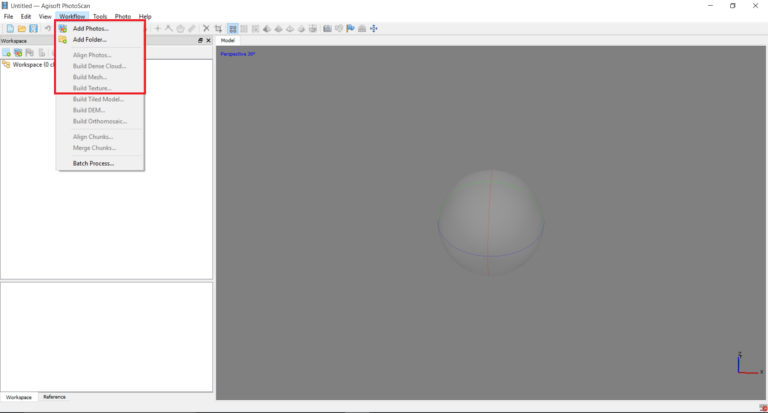Choose Add Photos from Workflow menu

coord(91,28)
